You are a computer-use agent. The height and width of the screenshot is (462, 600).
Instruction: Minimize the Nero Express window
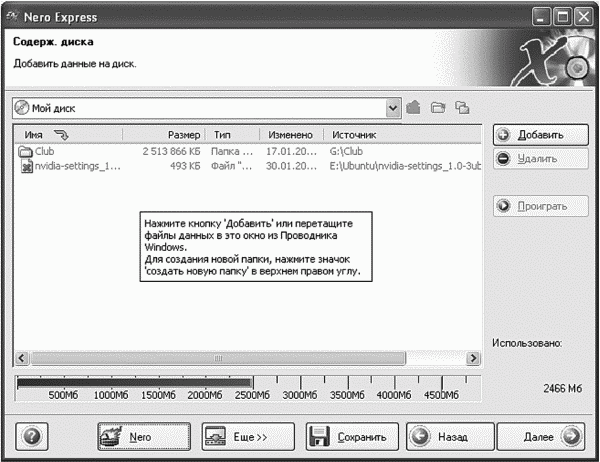point(541,17)
